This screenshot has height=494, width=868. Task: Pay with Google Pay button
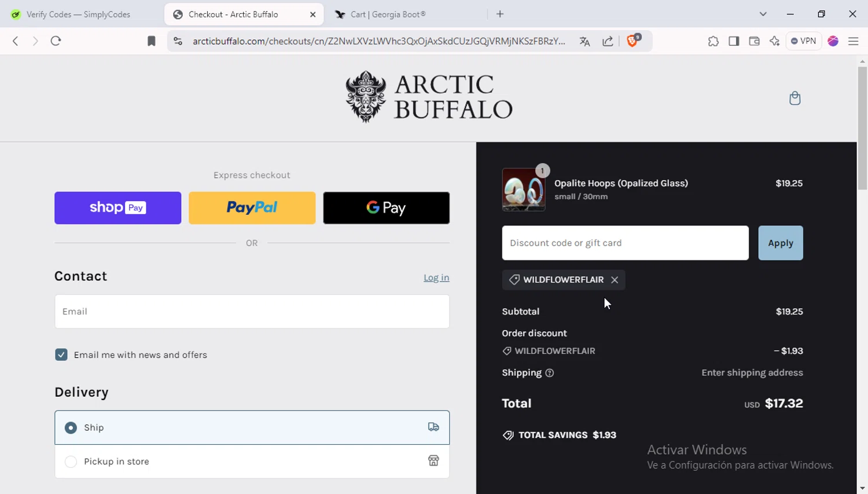click(386, 208)
